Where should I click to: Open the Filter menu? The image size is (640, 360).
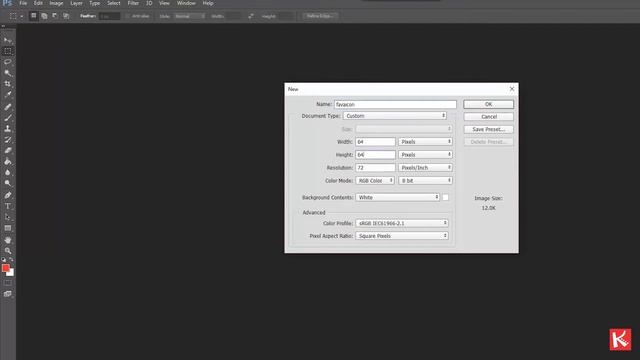click(133, 3)
